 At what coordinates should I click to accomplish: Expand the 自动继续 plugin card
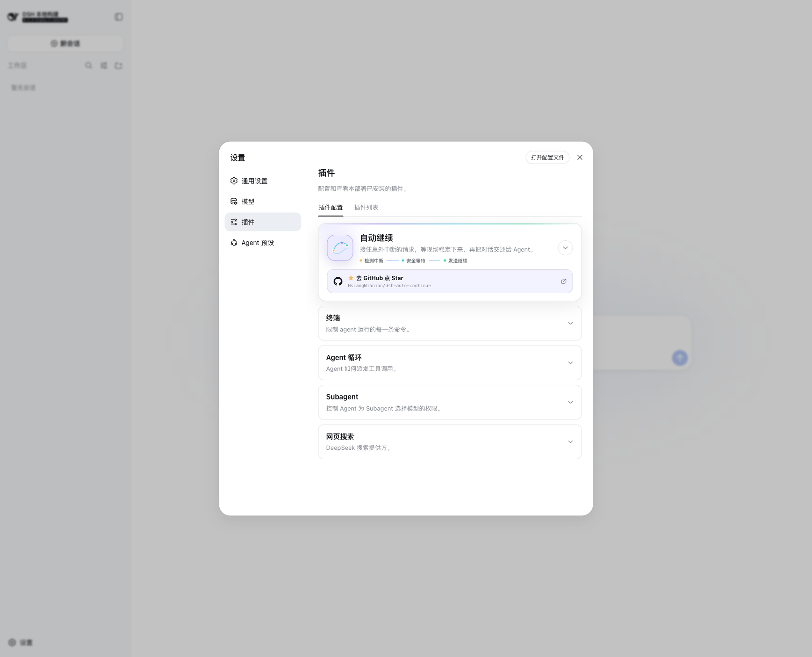pos(565,248)
